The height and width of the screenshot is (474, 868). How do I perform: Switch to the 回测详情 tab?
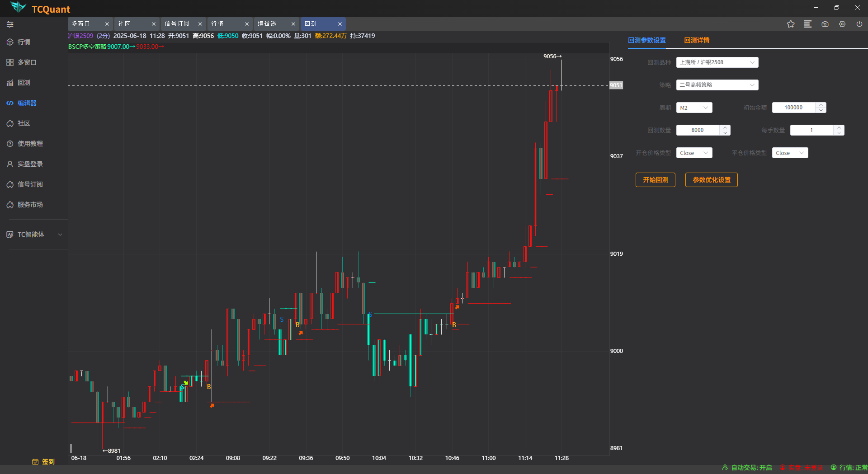[x=696, y=40]
